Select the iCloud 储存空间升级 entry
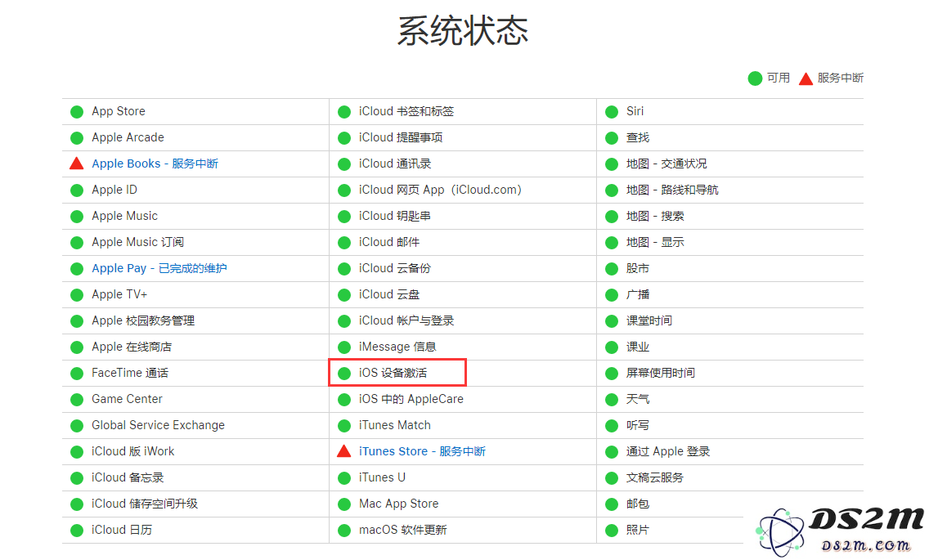The image size is (938, 560). coord(145,504)
